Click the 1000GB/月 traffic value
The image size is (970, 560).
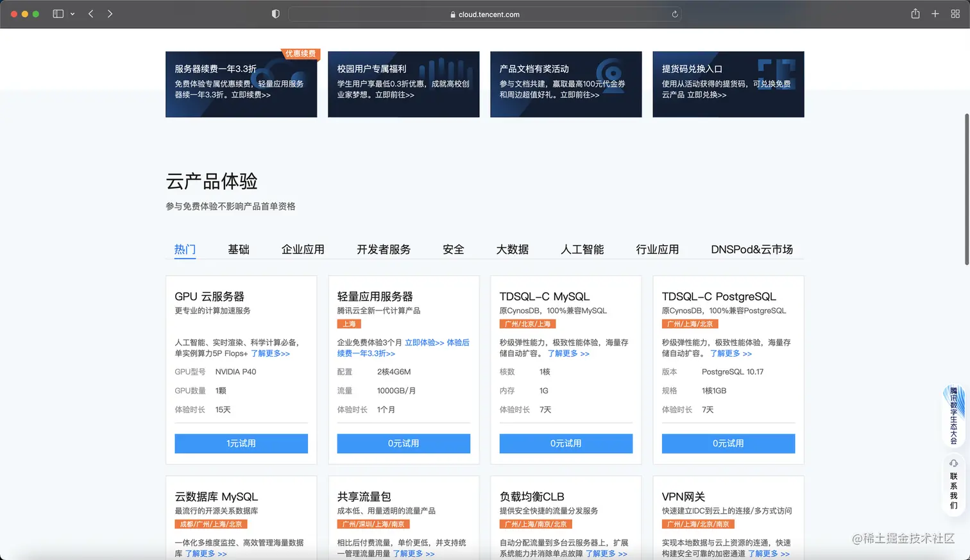[x=396, y=391]
